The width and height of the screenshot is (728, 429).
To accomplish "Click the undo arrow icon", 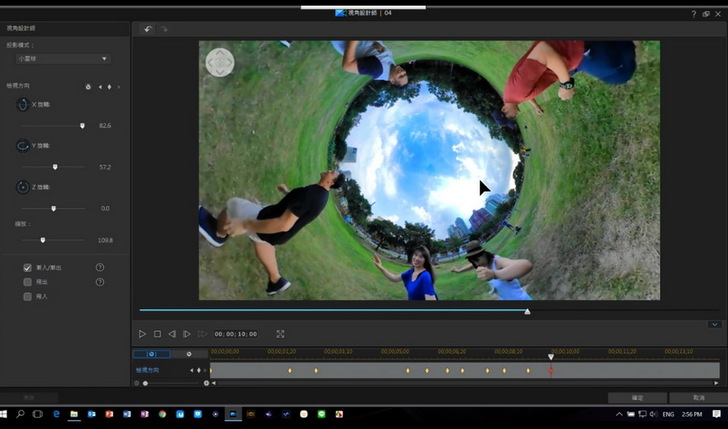I will (x=148, y=29).
